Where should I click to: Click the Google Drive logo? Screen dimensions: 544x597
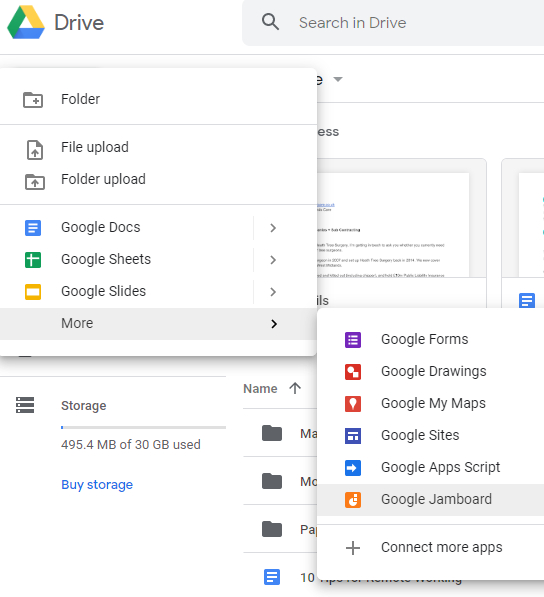(x=26, y=22)
